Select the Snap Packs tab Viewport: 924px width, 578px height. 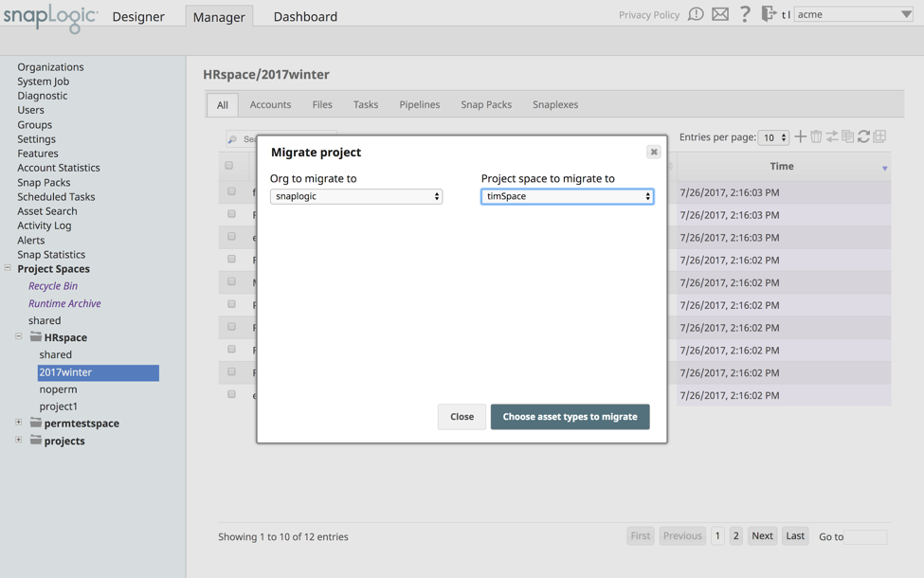[x=486, y=104]
